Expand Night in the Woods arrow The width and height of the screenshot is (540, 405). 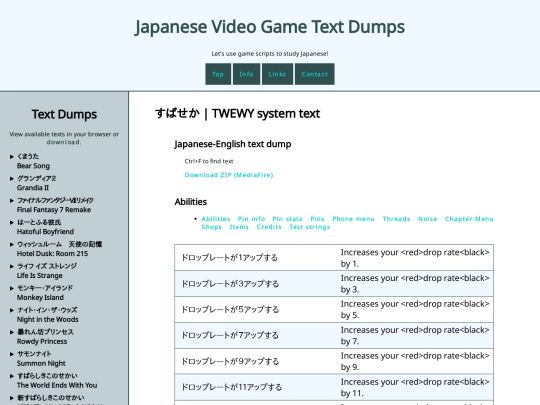12,310
